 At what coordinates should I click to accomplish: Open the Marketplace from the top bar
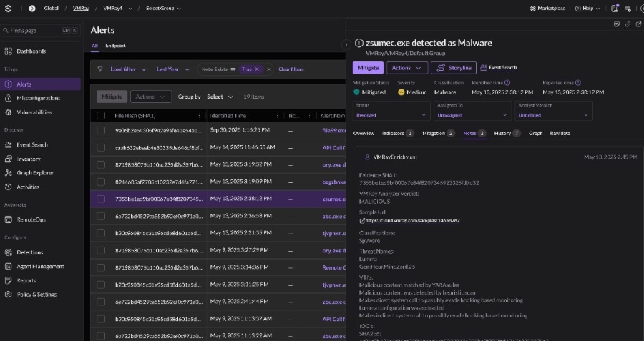[547, 9]
